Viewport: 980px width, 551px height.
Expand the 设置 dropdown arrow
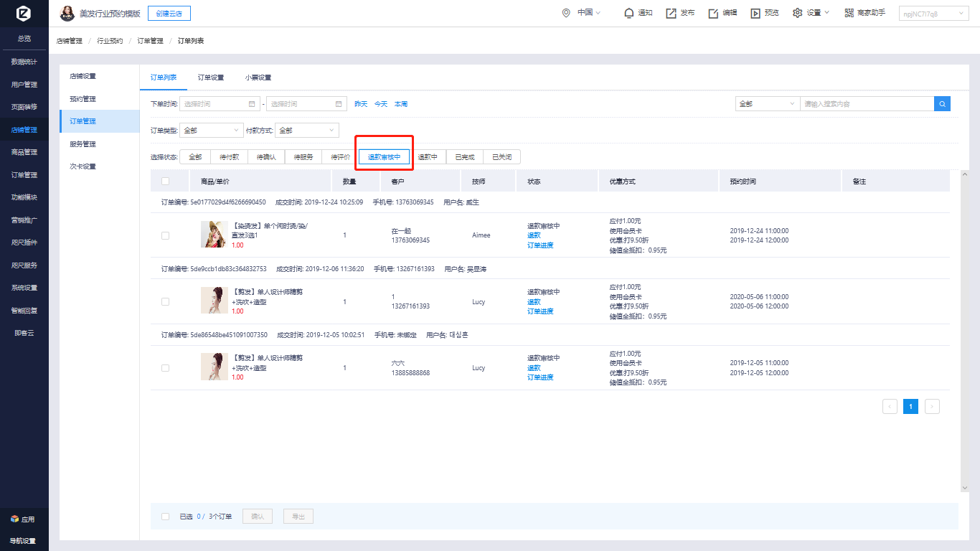pos(827,13)
